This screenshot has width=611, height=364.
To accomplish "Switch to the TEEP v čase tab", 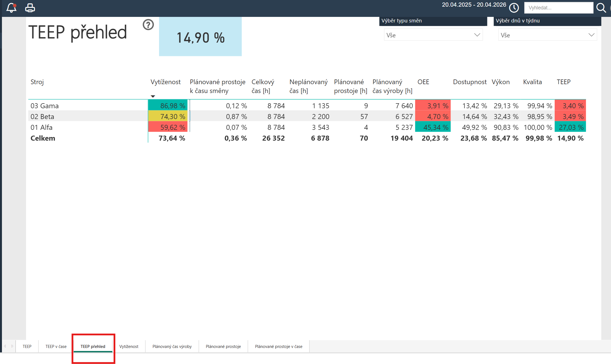I will tap(56, 346).
